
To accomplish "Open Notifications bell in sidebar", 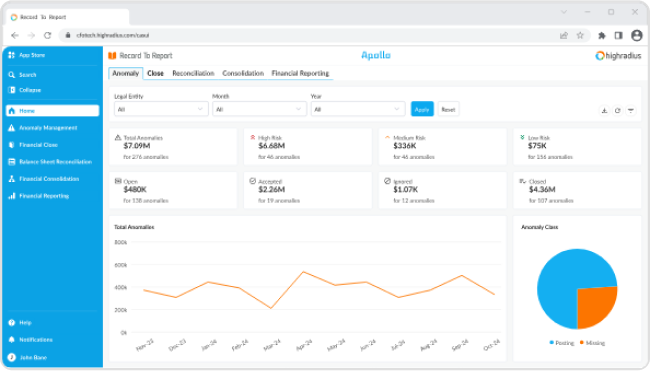I will [x=12, y=340].
